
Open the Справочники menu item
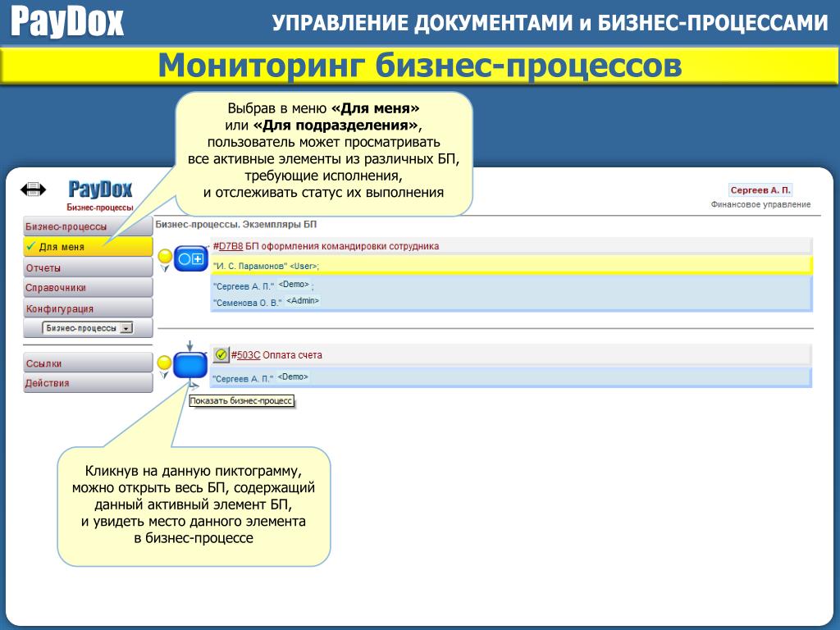pyautogui.click(x=88, y=288)
